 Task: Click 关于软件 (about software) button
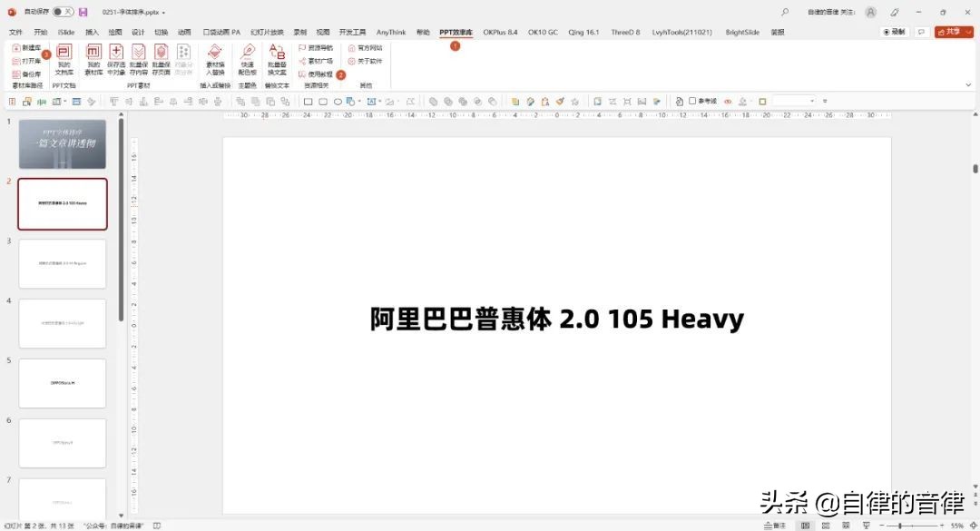pyautogui.click(x=365, y=62)
